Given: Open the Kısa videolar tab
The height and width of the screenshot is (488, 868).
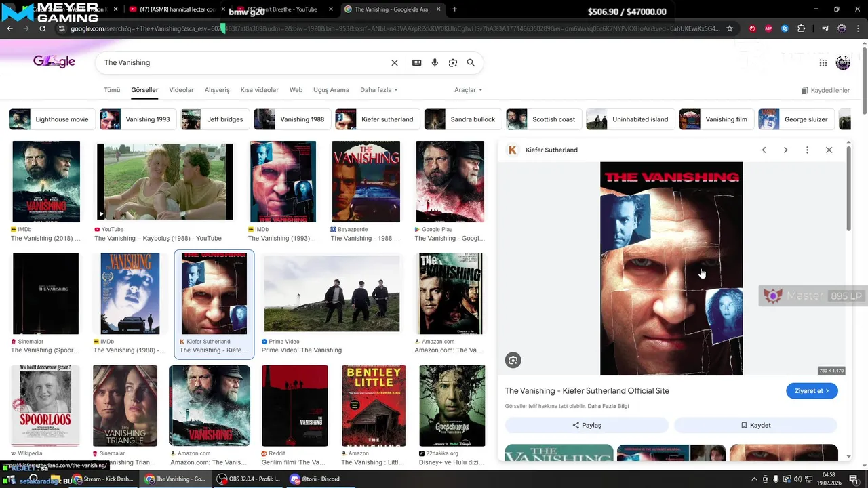Looking at the screenshot, I should click(x=259, y=90).
